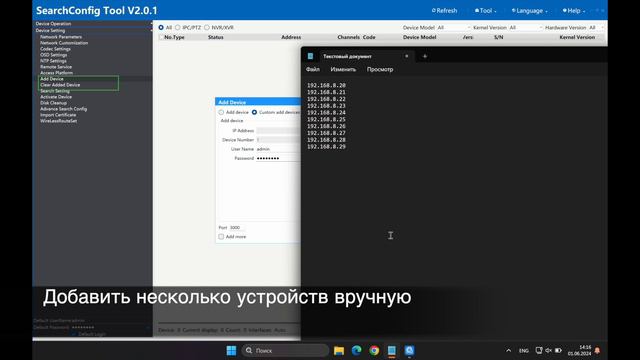
Task: Click the User Name field with admin
Action: [278, 149]
